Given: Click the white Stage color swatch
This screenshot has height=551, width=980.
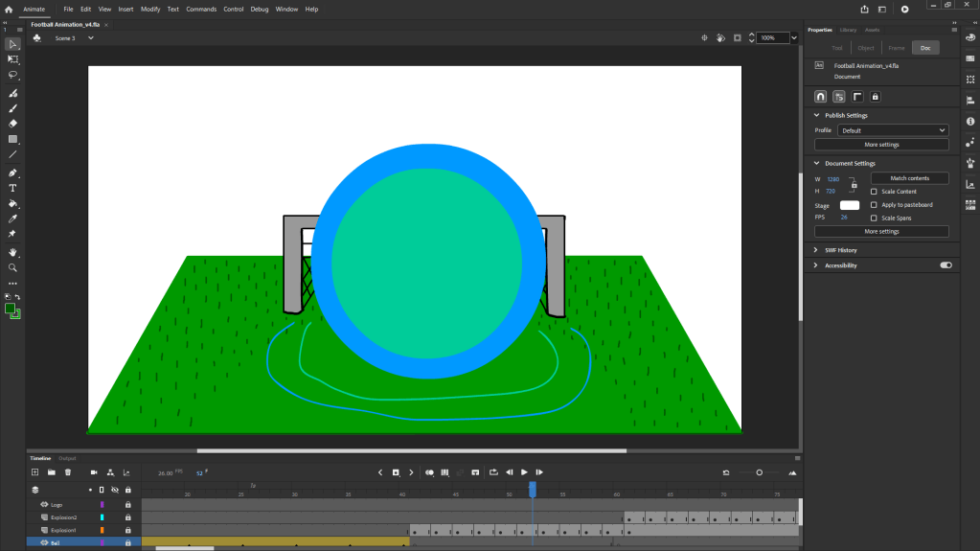Looking at the screenshot, I should (x=850, y=205).
